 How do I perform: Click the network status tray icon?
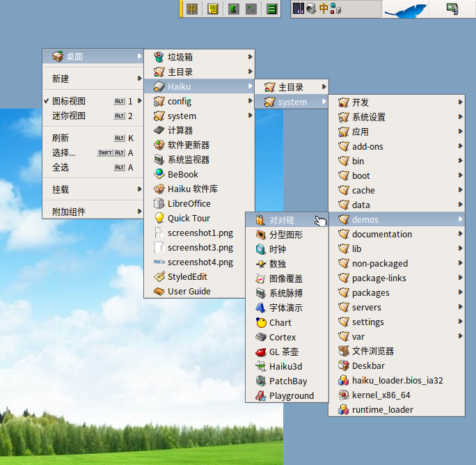[x=335, y=8]
